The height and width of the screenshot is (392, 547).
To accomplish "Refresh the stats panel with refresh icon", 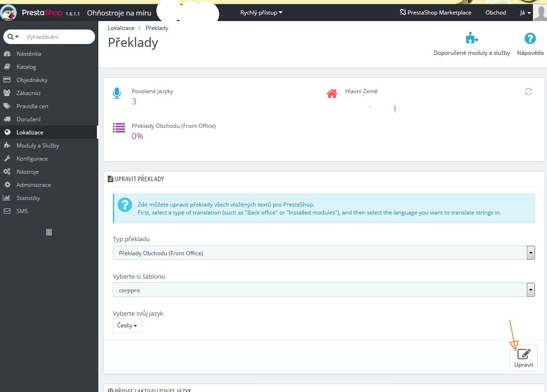I will click(528, 92).
